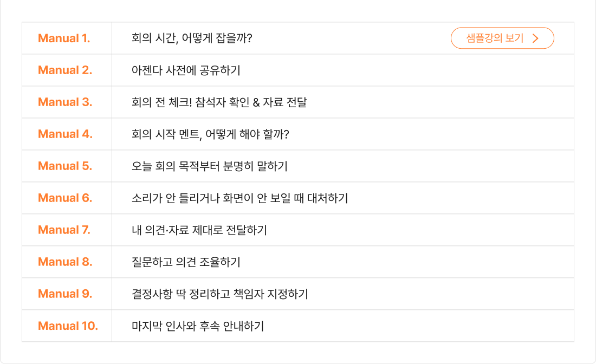Open lesson 회의 시작 멘트, 어떻게 해야 할까?
The image size is (596, 364).
tap(210, 134)
